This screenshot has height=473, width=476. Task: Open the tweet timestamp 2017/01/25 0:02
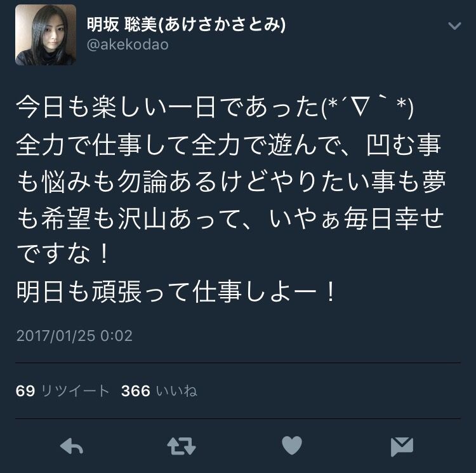74,336
